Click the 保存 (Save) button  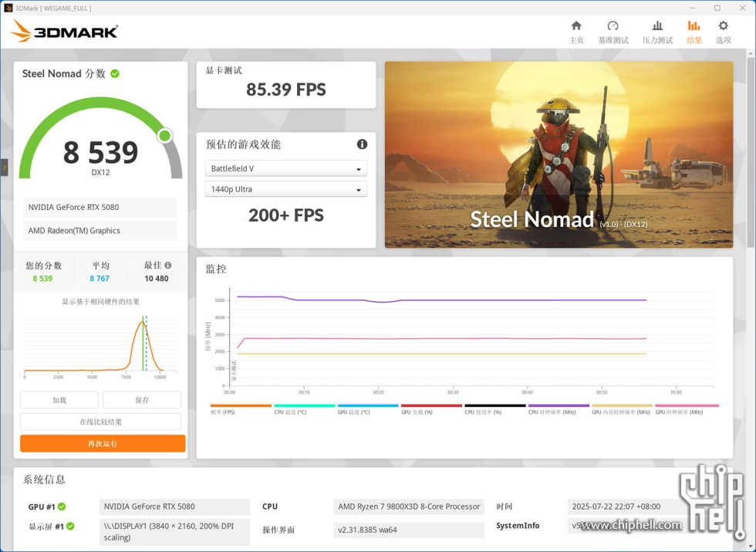pyautogui.click(x=142, y=400)
